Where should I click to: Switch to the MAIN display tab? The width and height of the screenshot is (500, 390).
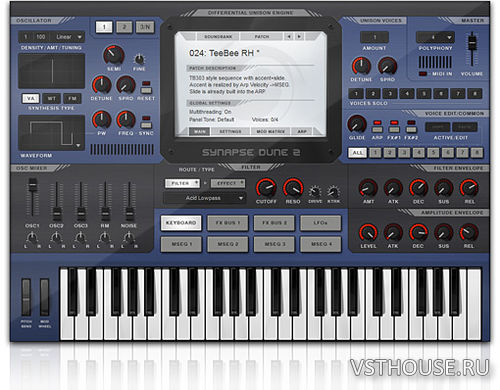pos(199,132)
